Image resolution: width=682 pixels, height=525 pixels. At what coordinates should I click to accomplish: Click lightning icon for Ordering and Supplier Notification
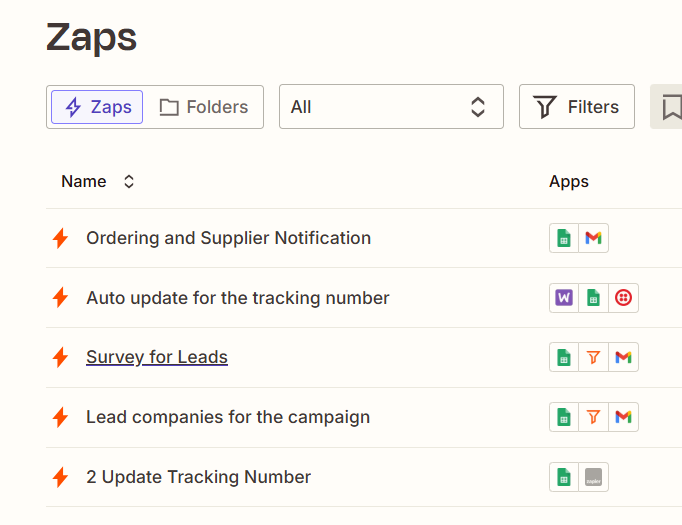[60, 238]
